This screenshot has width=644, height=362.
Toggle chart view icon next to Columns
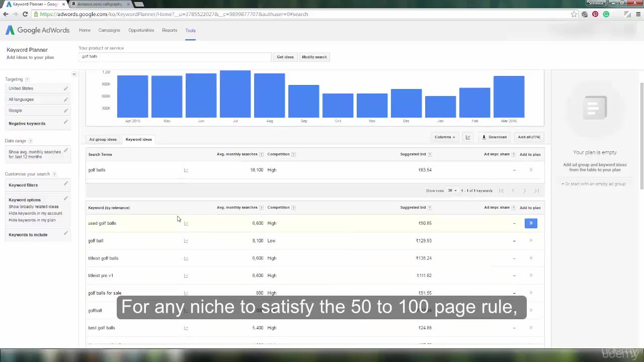(468, 137)
